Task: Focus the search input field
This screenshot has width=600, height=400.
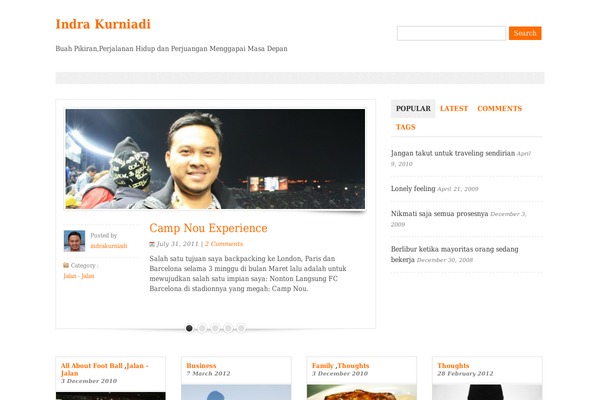Action: point(451,33)
